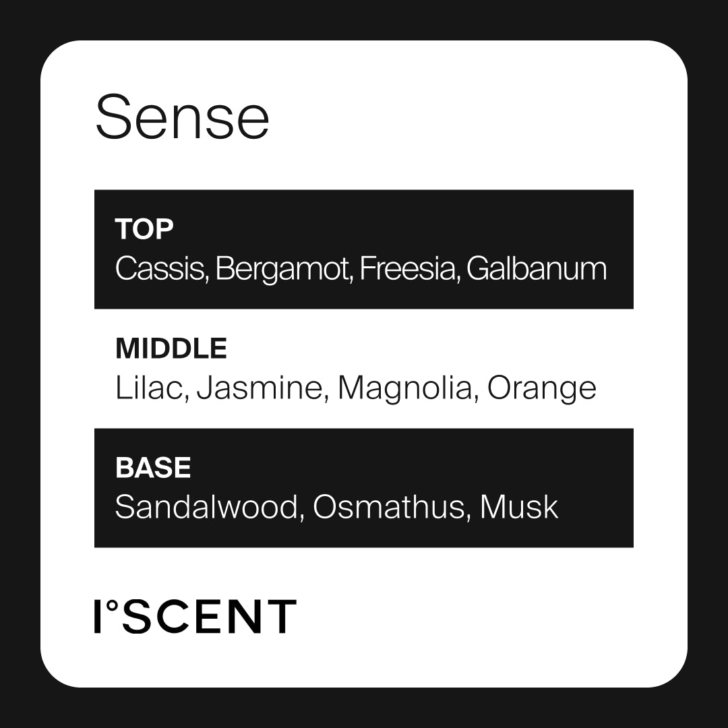Click the degree symbol in I°SCENT logo

[113, 605]
